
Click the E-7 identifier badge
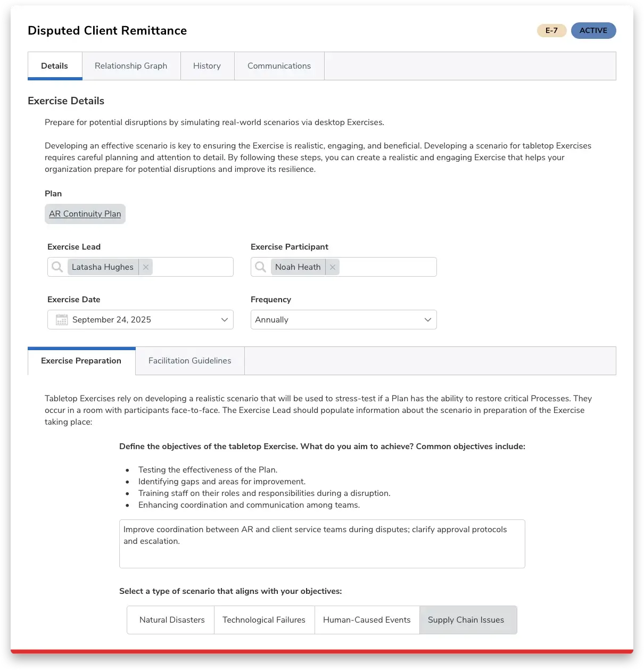click(551, 30)
